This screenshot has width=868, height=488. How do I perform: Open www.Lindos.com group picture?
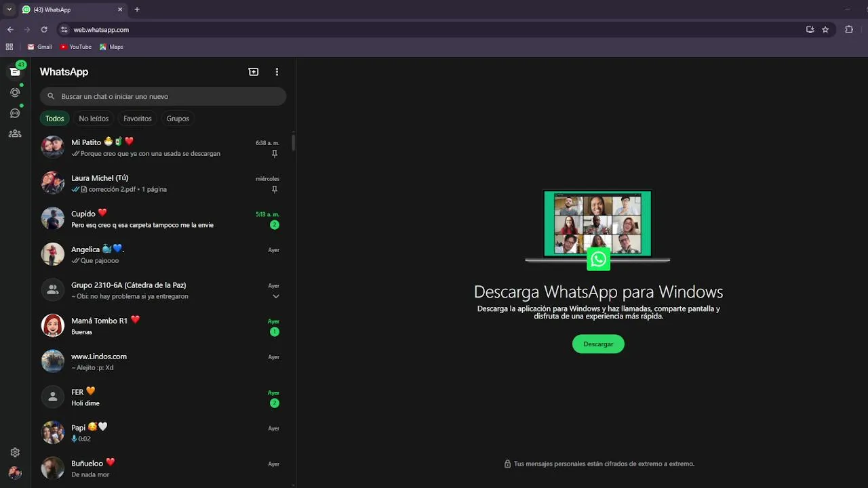point(53,361)
